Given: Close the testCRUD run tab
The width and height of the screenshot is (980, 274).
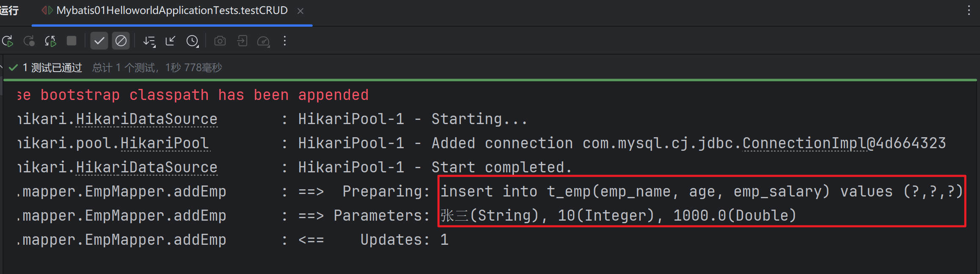Looking at the screenshot, I should 300,11.
